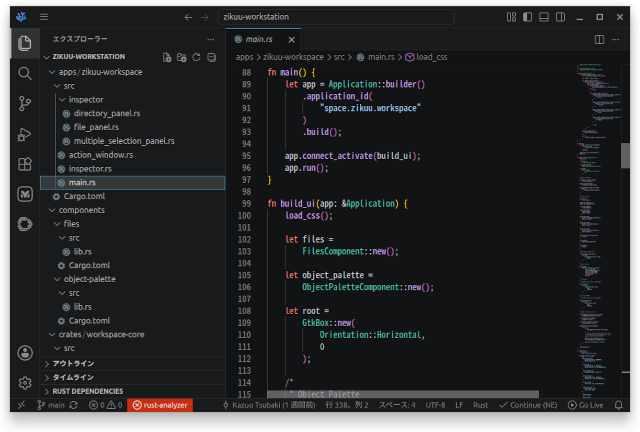Collapse all folders in explorer
The height and width of the screenshot is (432, 640).
(x=211, y=57)
